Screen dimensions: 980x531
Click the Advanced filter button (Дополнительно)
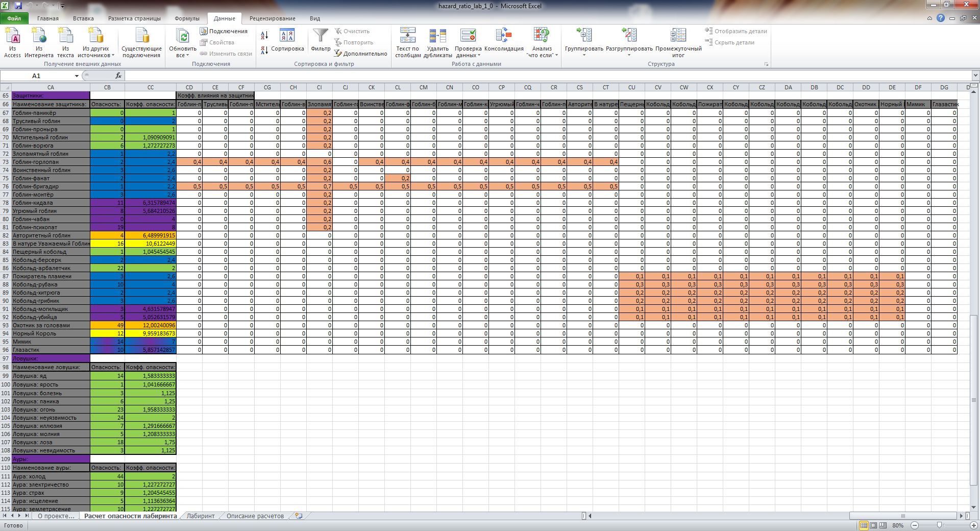click(x=360, y=54)
